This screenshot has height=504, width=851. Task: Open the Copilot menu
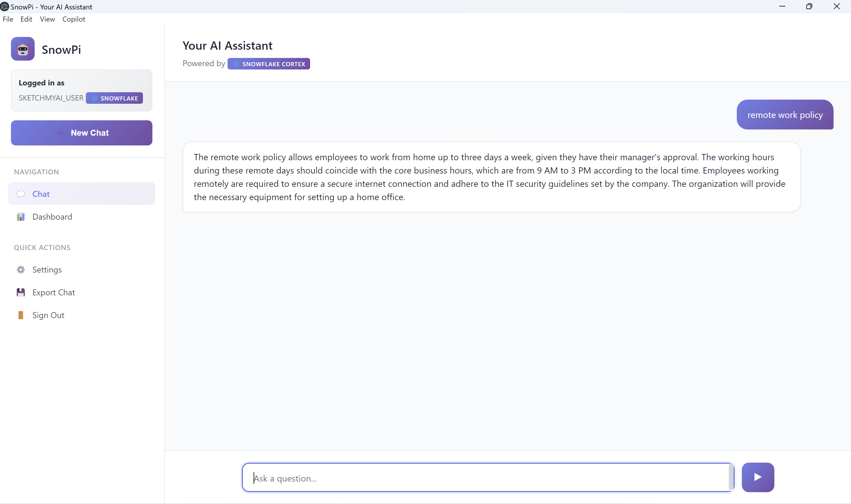pyautogui.click(x=73, y=19)
